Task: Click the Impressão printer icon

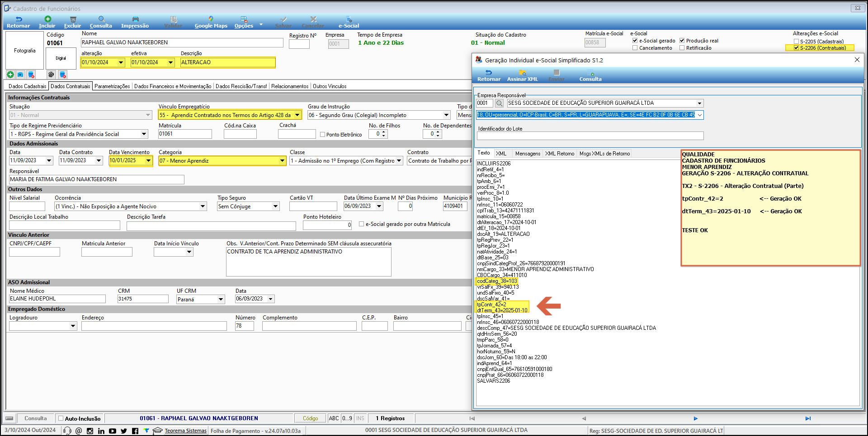Action: click(135, 19)
